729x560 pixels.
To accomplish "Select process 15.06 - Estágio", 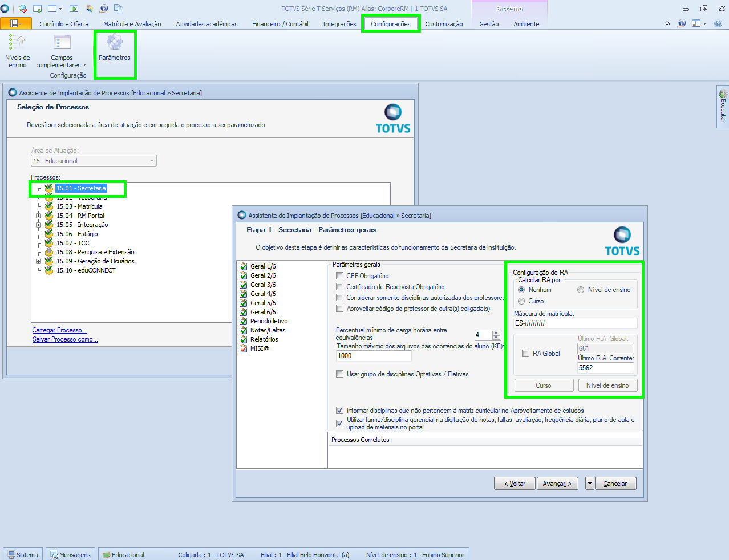I will (x=77, y=234).
